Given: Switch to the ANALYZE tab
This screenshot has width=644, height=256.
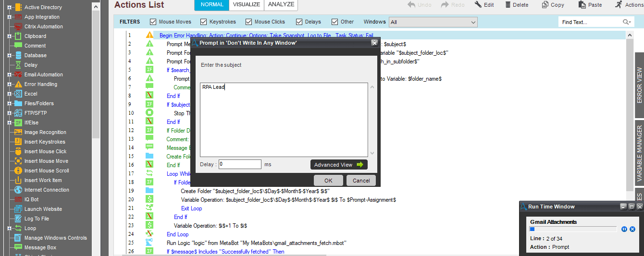Looking at the screenshot, I should 281,5.
